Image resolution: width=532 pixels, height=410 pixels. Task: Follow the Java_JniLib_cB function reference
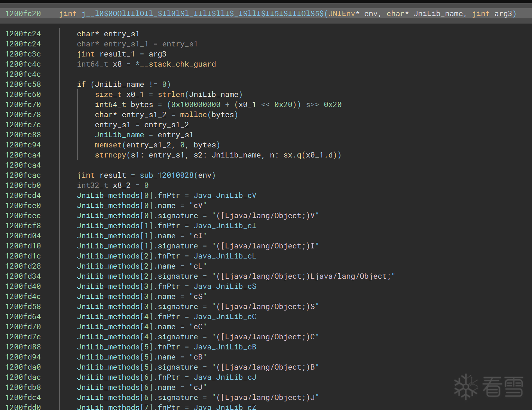225,347
